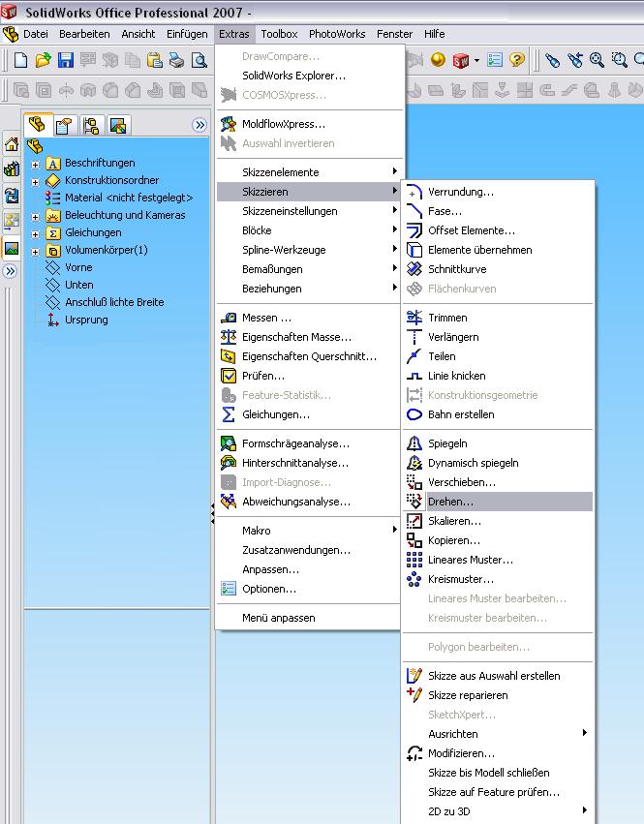Image resolution: width=644 pixels, height=824 pixels.
Task: Run Abweichungsanalyse from menu
Action: pos(310,502)
